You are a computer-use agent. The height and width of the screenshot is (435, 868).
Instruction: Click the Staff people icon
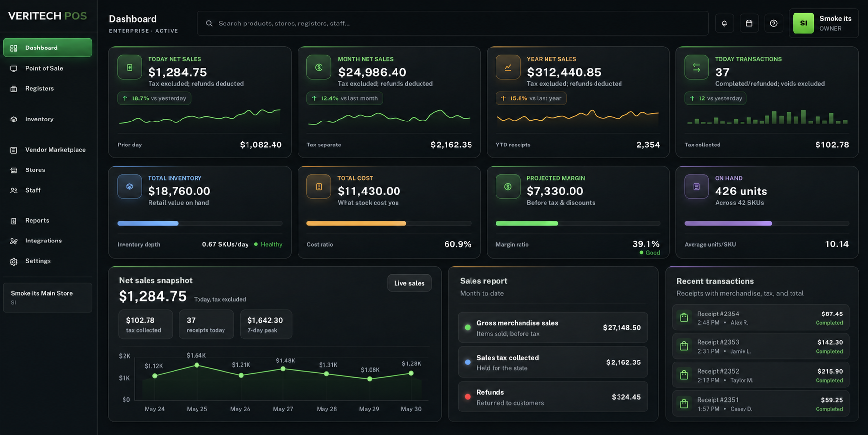[14, 191]
